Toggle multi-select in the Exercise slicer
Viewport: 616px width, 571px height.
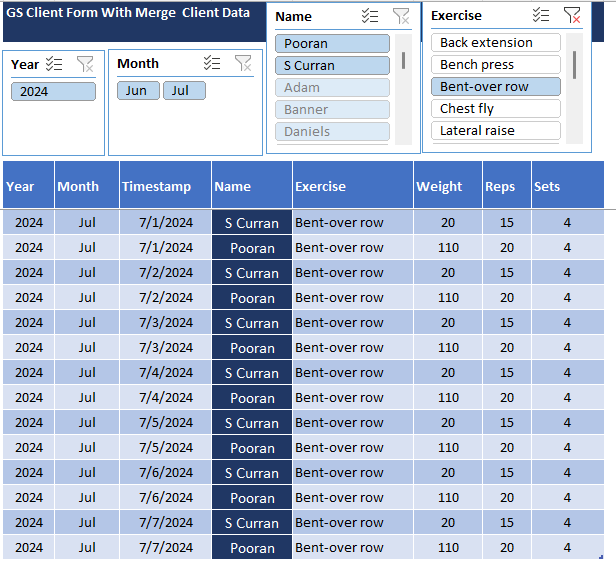click(541, 15)
